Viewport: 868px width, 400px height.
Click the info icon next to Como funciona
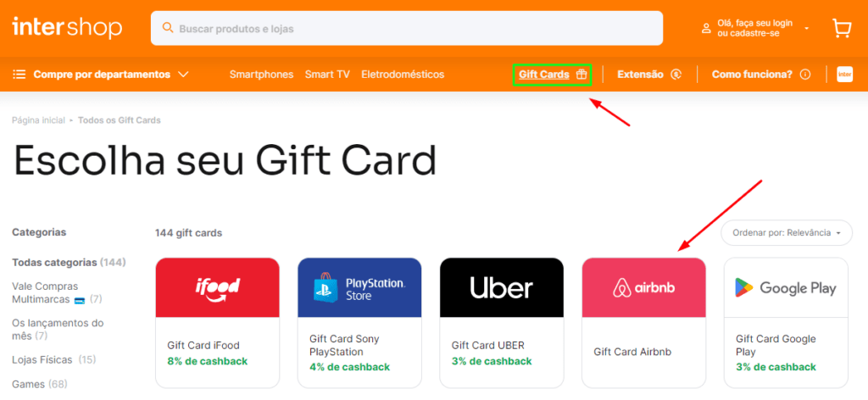coord(805,74)
